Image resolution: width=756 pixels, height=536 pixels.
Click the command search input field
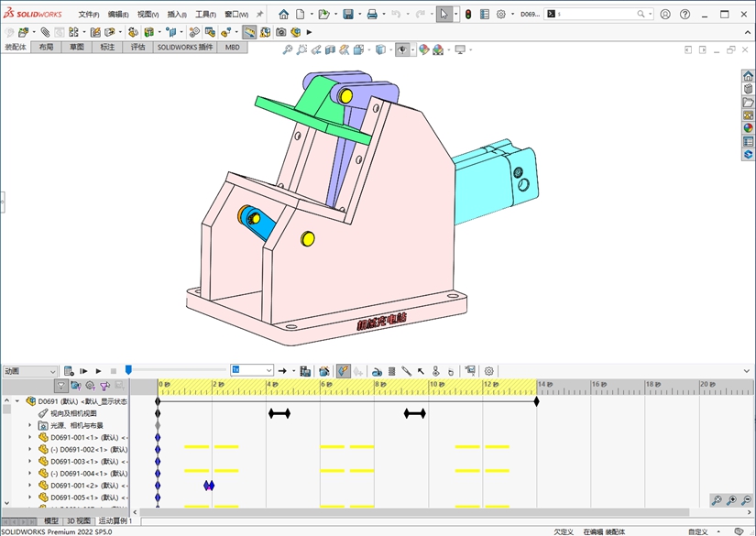[597, 14]
